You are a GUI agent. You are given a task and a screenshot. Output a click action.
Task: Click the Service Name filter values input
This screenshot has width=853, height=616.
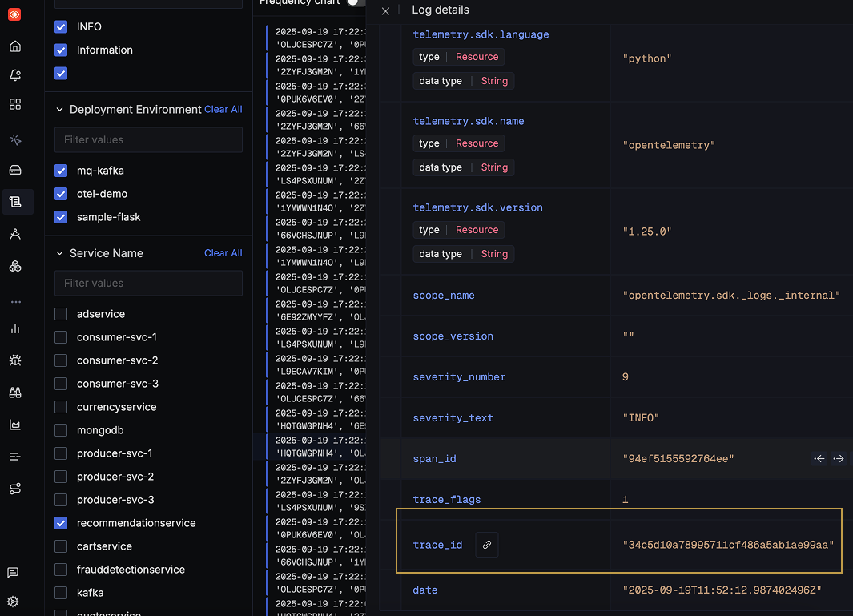(148, 283)
